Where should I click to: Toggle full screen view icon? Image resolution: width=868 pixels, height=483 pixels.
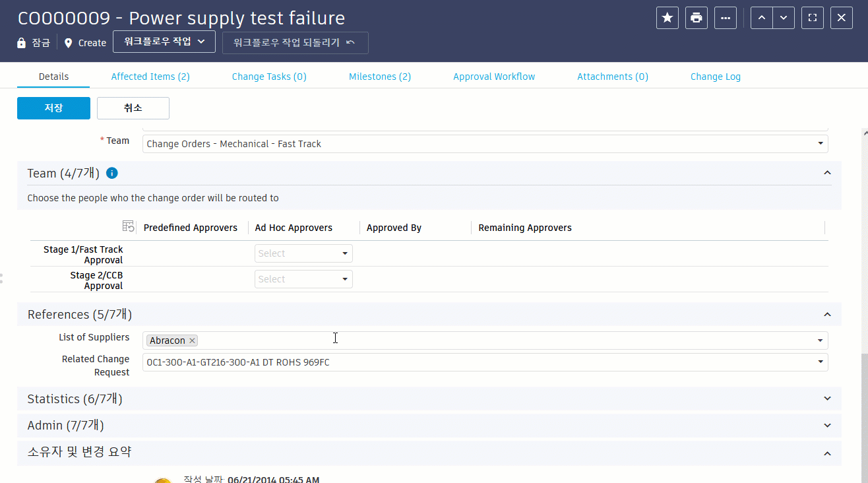pos(813,18)
